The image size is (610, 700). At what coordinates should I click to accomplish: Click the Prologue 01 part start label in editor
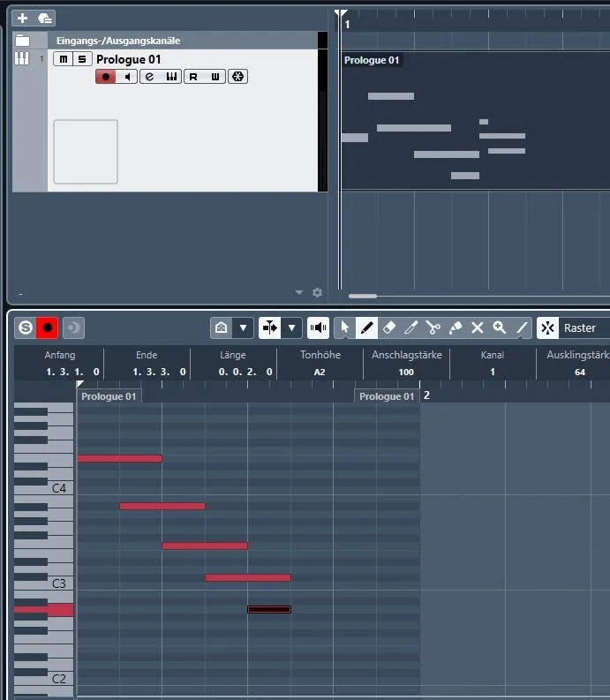109,396
